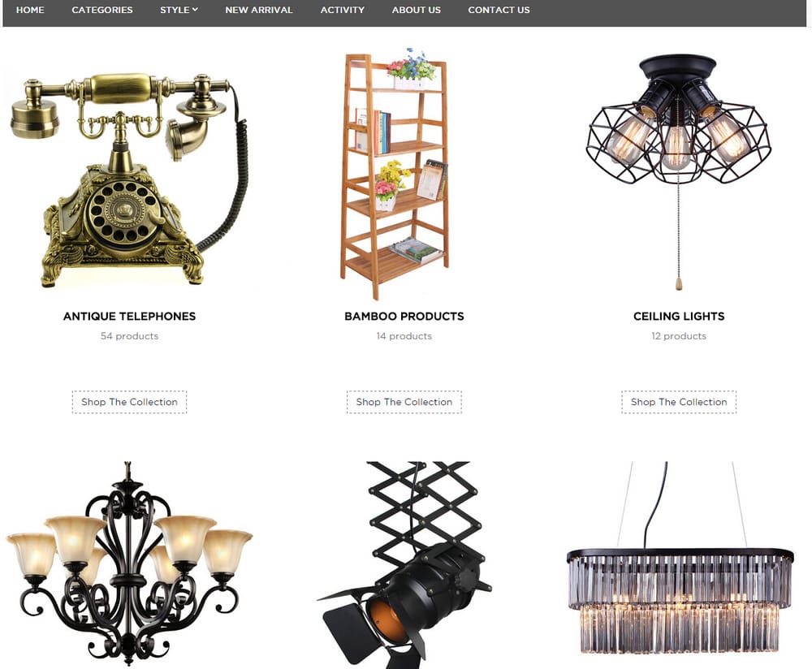Screen dimensions: 812x669
Task: Open the CATEGORIES menu item
Action: [102, 10]
